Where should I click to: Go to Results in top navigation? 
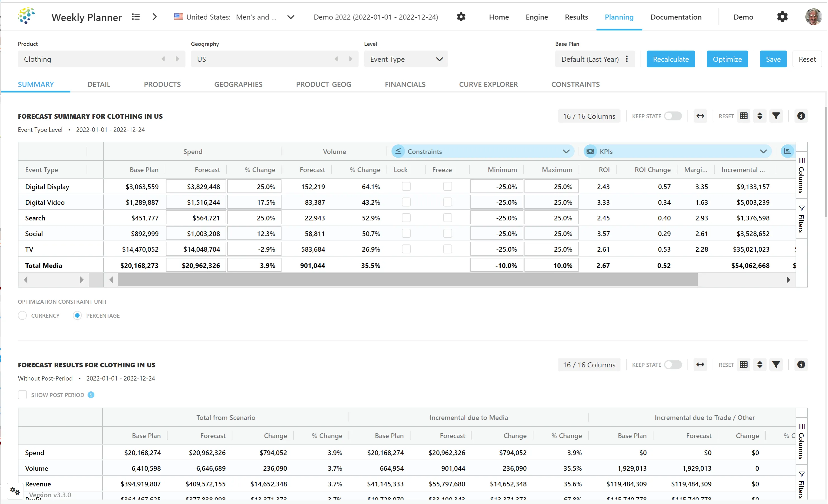pos(576,17)
